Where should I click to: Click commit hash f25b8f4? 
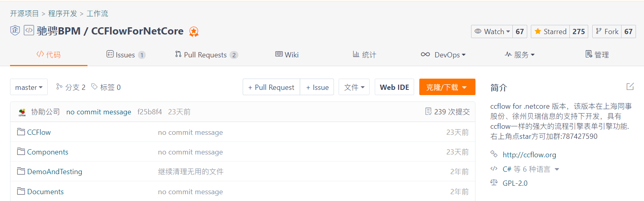pyautogui.click(x=150, y=112)
